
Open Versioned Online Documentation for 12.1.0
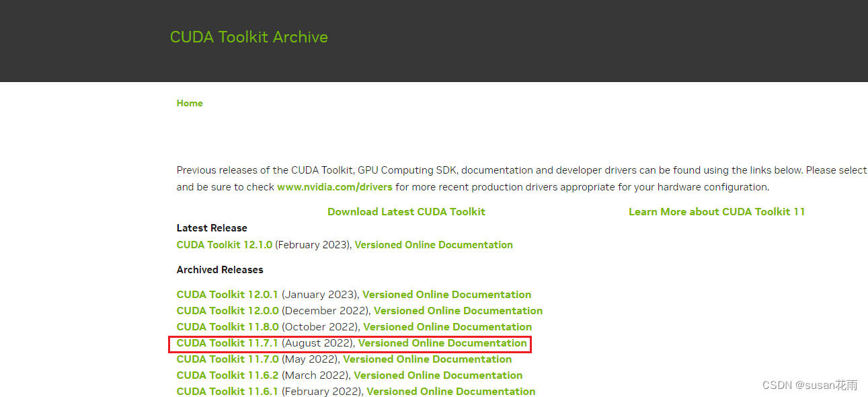pos(434,245)
